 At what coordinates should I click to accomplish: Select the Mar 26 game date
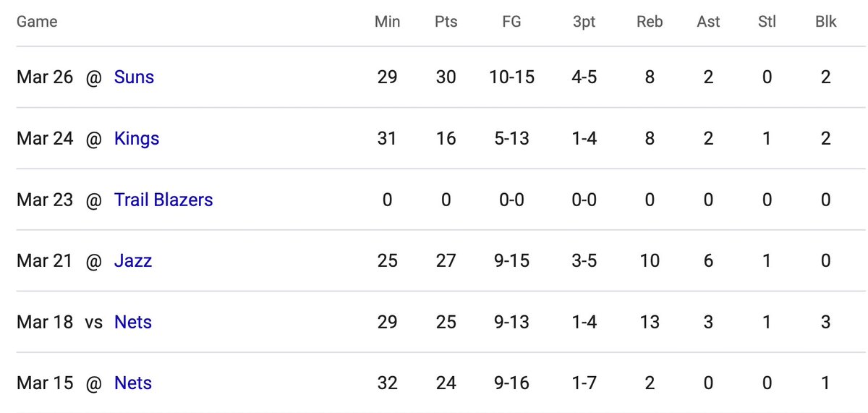(x=45, y=77)
